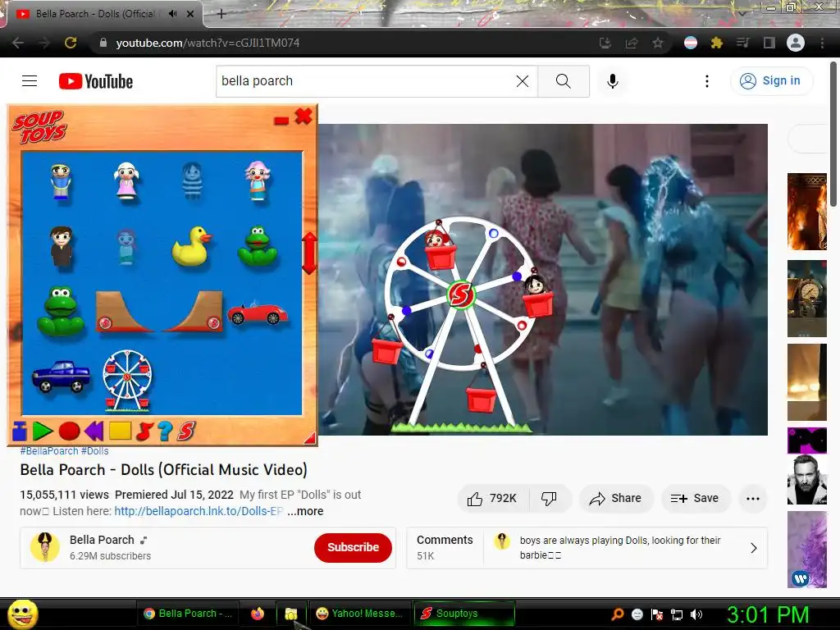Click the red record circle in Soup Toys

point(69,431)
